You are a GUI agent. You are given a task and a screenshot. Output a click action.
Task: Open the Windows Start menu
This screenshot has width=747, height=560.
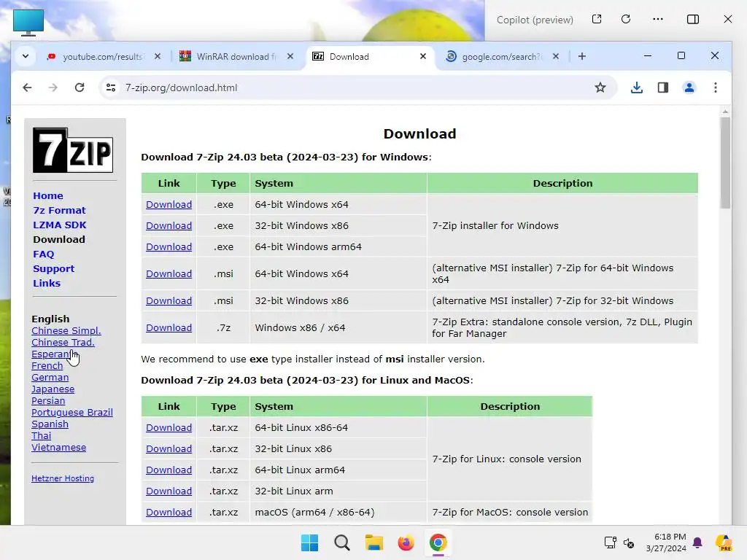pos(309,542)
